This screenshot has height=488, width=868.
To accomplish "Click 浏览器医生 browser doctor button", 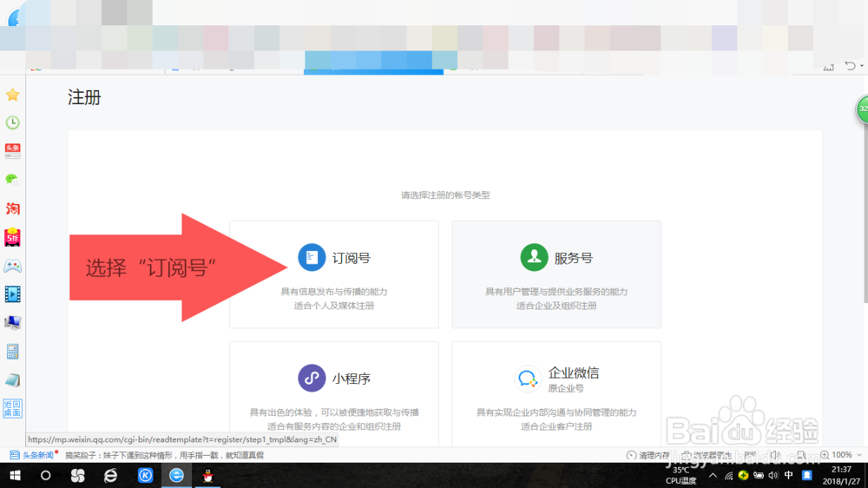I will (x=707, y=455).
